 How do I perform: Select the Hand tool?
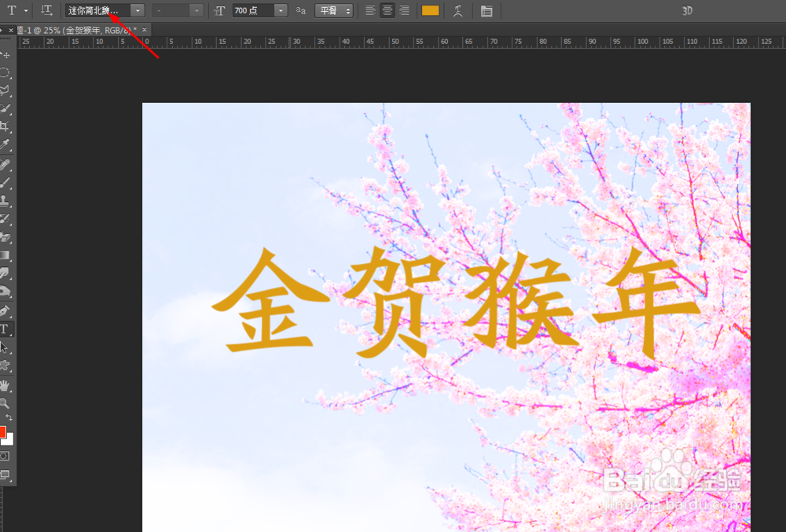point(6,385)
